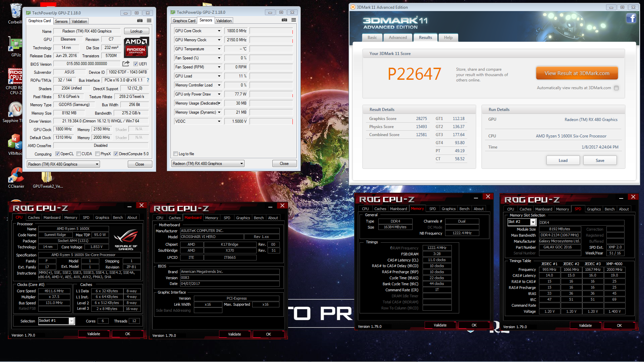Image resolution: width=644 pixels, height=362 pixels.
Task: Open the VRMtool desktop icon
Action: tap(15, 144)
